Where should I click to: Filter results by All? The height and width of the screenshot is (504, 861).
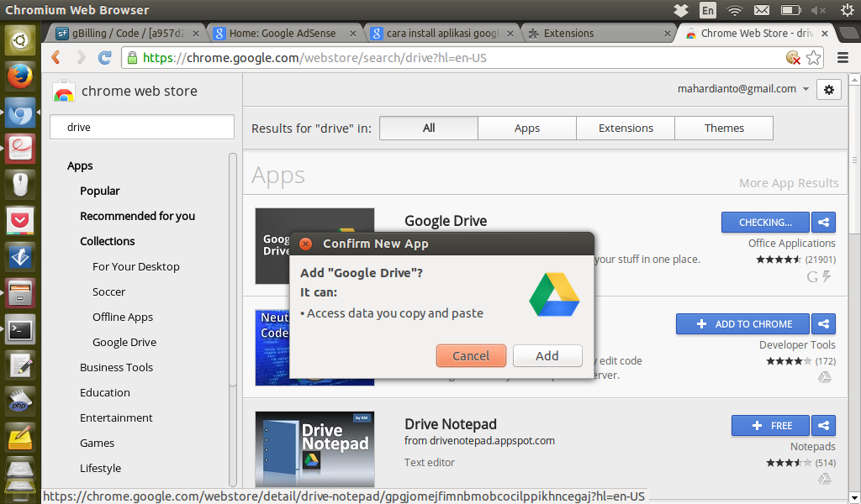(428, 128)
